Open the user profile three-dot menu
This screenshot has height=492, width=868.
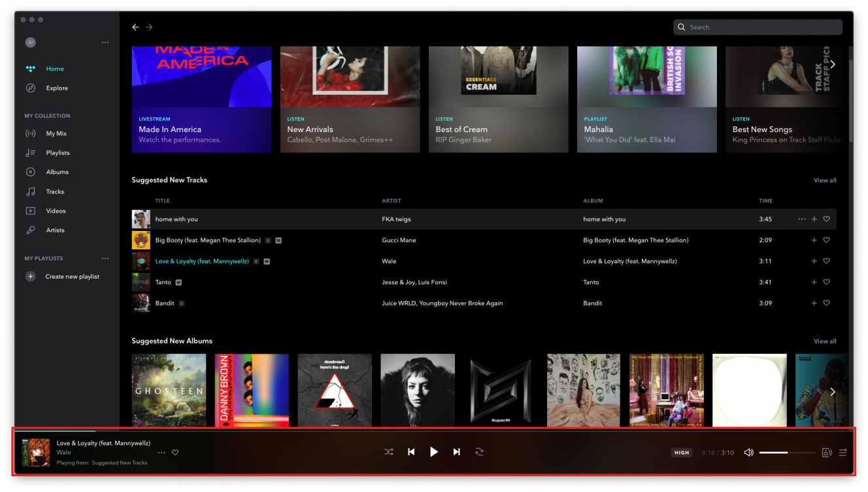tap(105, 43)
